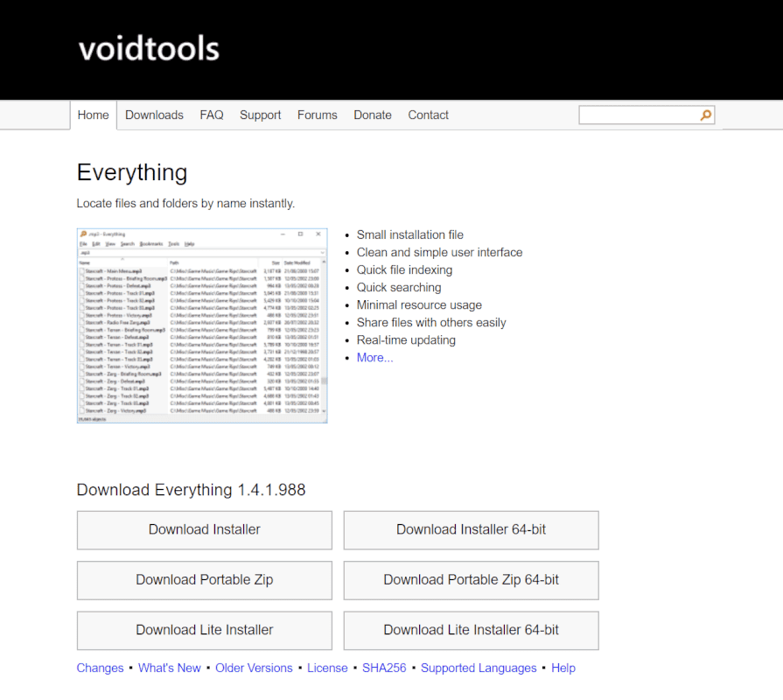
Task: Open the Everything screenshot thumbnail
Action: tap(202, 325)
